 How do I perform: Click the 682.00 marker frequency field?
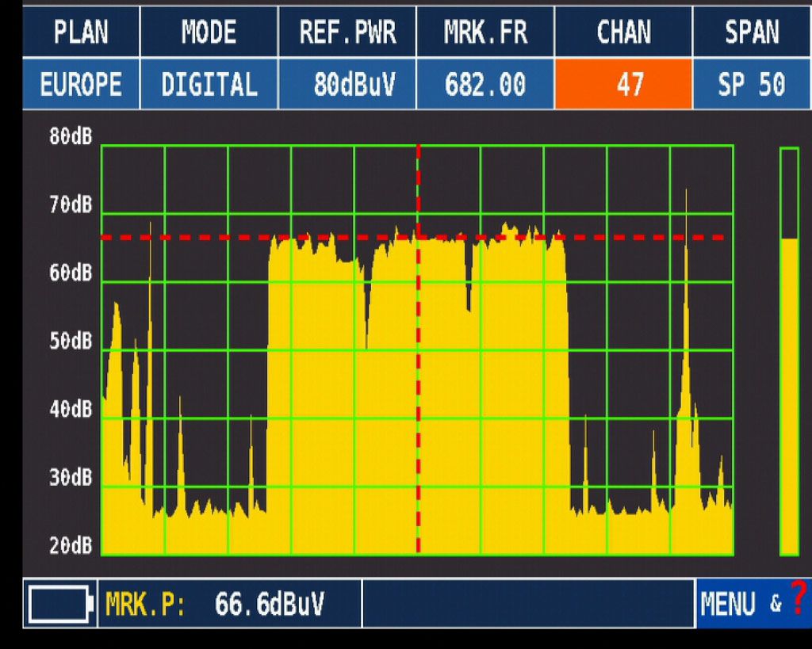pyautogui.click(x=485, y=84)
